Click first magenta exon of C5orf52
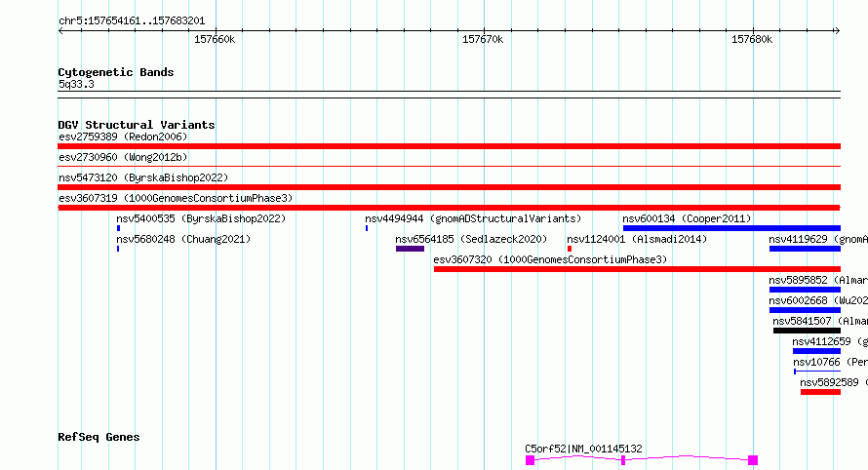This screenshot has width=868, height=470. 530,460
